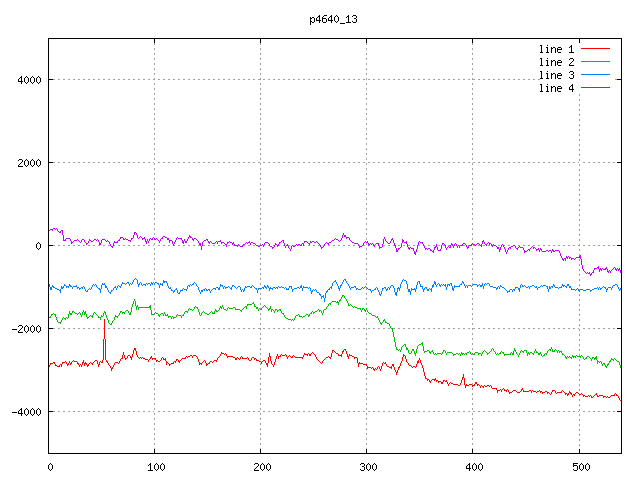640x480 pixels.
Task: Select the 'line 2' legend label
Action: click(556, 62)
